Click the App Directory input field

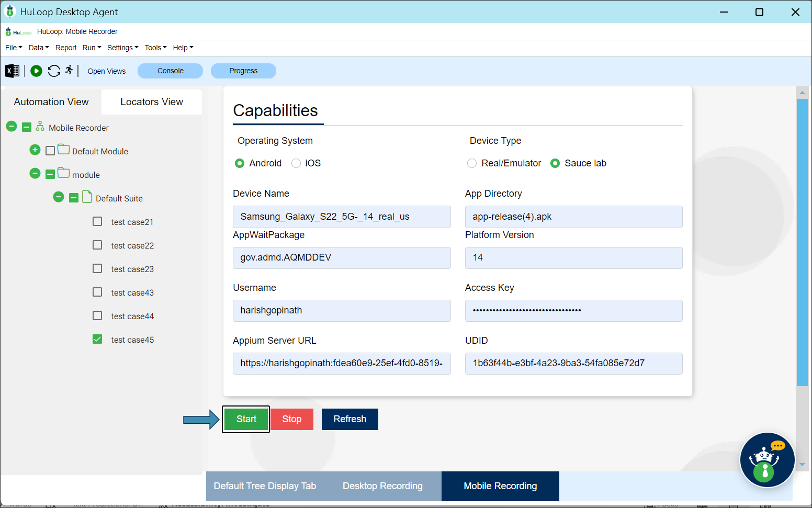tap(573, 217)
